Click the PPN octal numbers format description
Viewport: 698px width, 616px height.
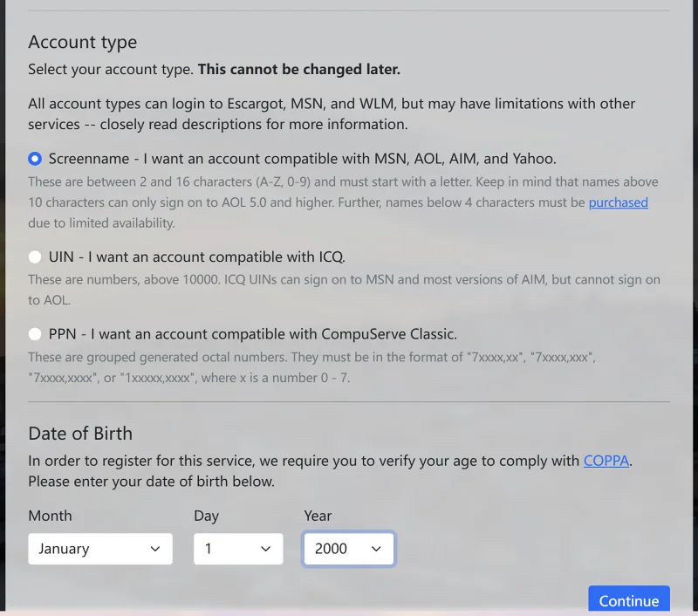311,367
